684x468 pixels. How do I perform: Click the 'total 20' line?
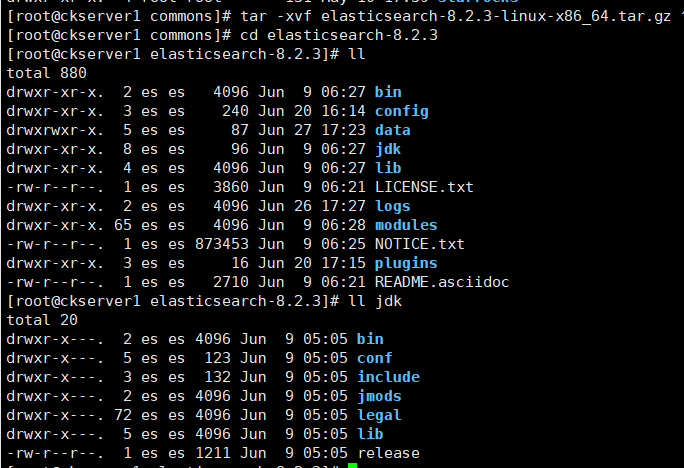click(x=42, y=320)
